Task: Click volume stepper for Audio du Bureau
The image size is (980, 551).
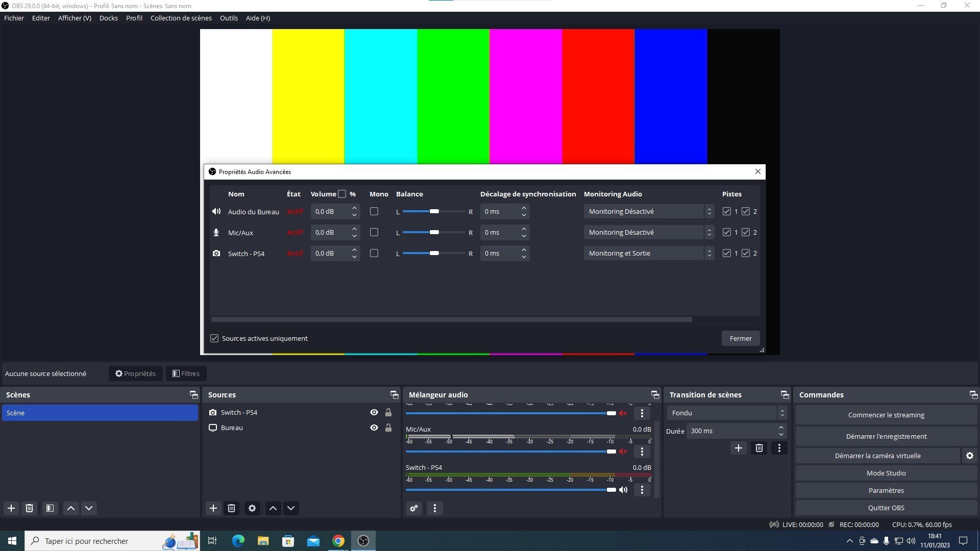Action: tap(354, 211)
